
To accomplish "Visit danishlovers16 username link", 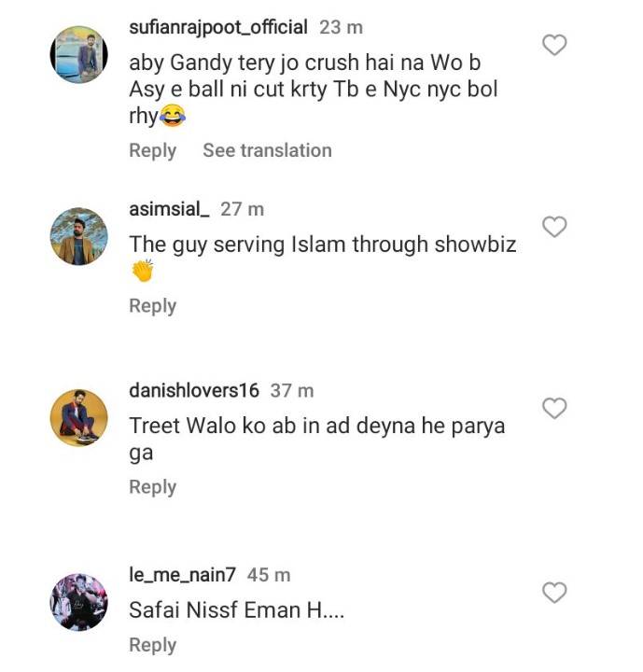I will pyautogui.click(x=194, y=390).
